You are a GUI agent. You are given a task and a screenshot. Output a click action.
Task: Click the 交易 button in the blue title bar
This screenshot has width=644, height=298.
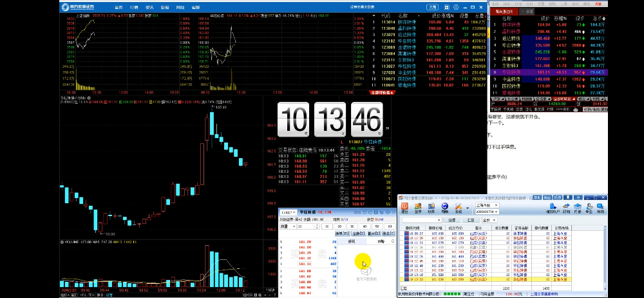click(x=433, y=7)
